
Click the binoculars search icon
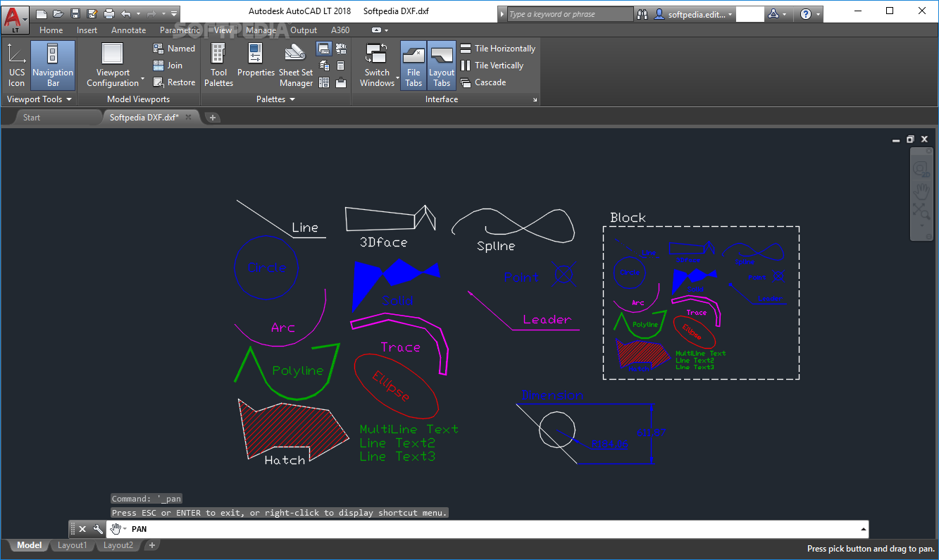coord(642,14)
